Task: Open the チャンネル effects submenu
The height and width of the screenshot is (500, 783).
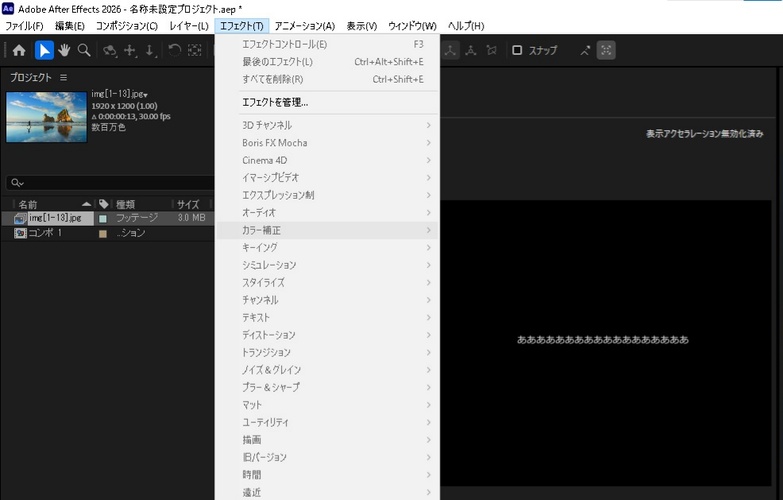Action: [327, 300]
